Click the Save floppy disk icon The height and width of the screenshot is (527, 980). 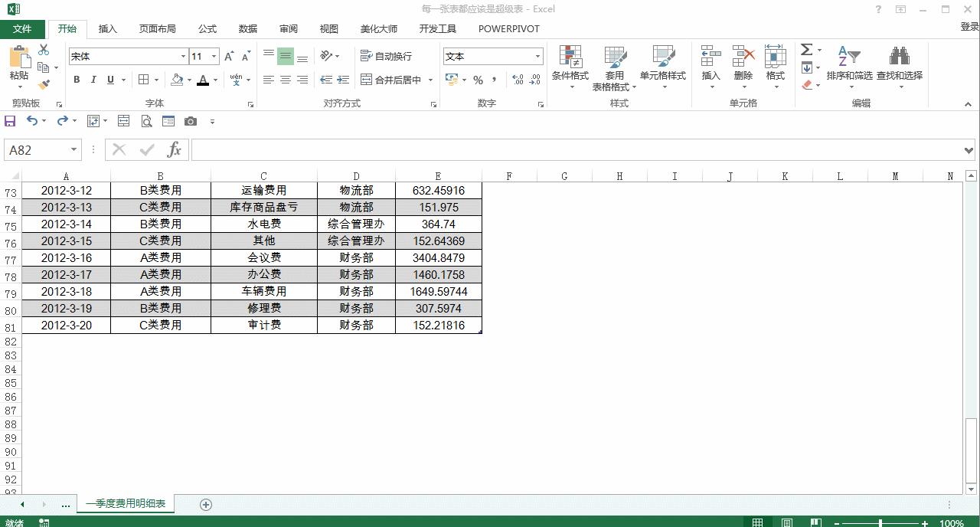[x=10, y=121]
